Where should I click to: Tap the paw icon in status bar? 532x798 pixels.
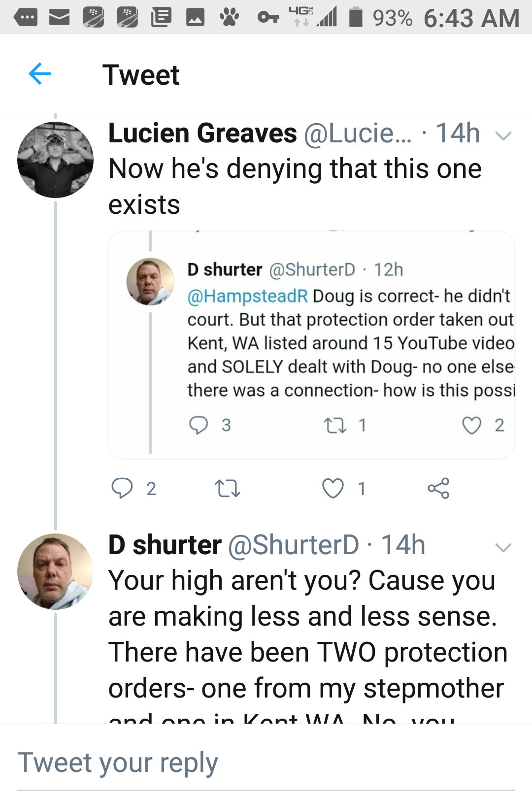click(229, 18)
